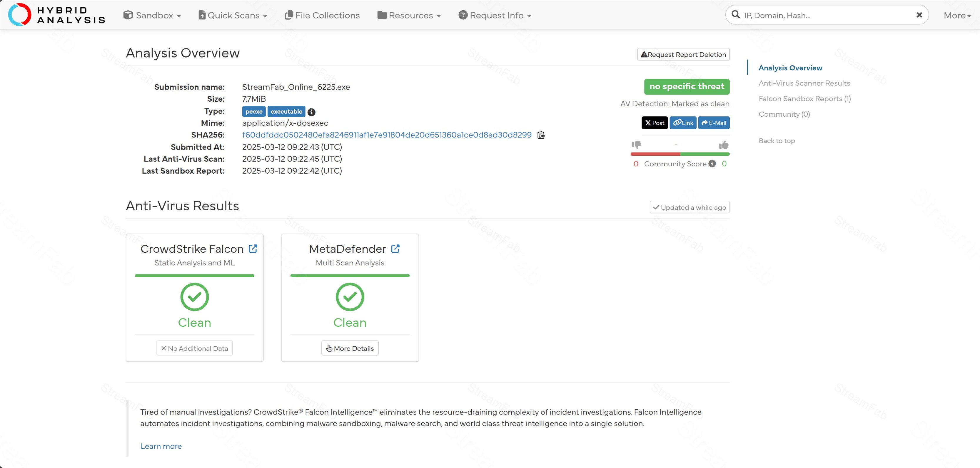Vote thumbs up on community score
The image size is (980, 468).
coord(724,145)
